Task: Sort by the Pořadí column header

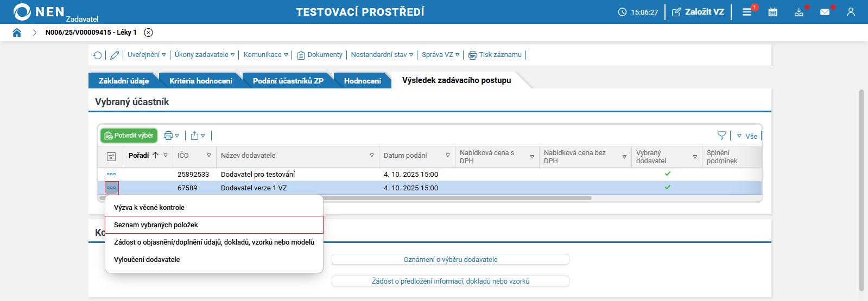Action: [x=139, y=156]
